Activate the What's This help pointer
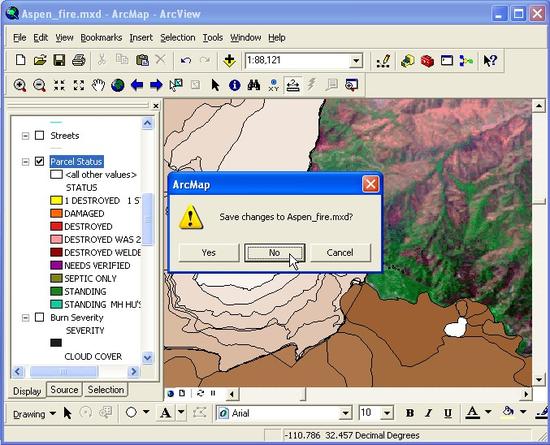The image size is (550, 445). tap(490, 61)
